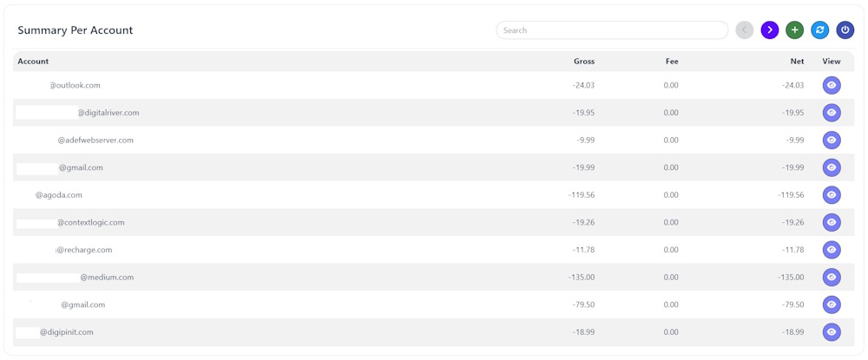The height and width of the screenshot is (360, 868).
Task: Sort by the Gross column header
Action: click(583, 62)
